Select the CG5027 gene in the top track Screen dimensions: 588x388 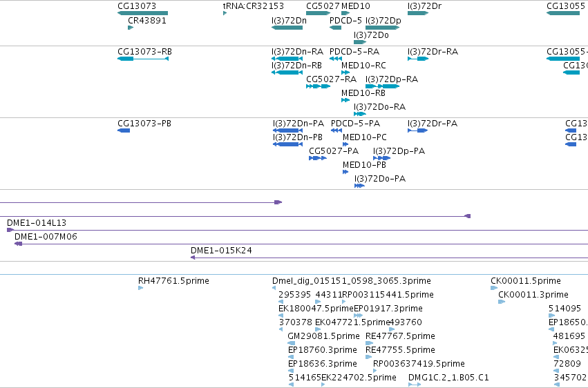(318, 13)
